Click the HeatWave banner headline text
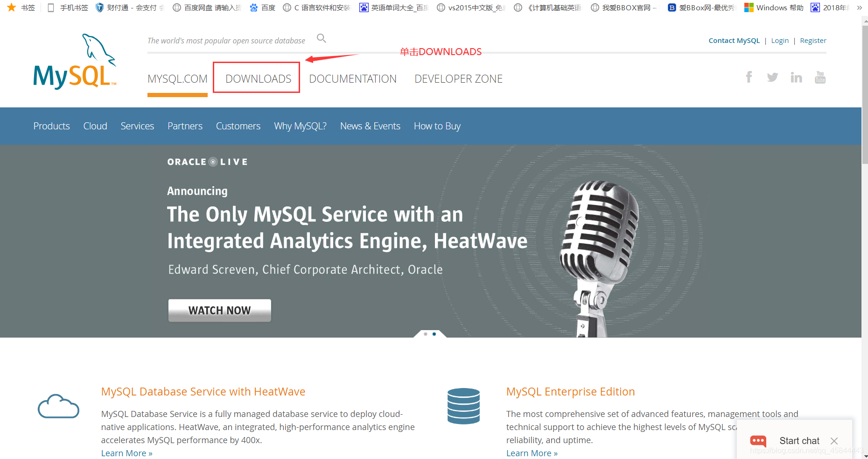The image size is (868, 459). click(x=347, y=228)
